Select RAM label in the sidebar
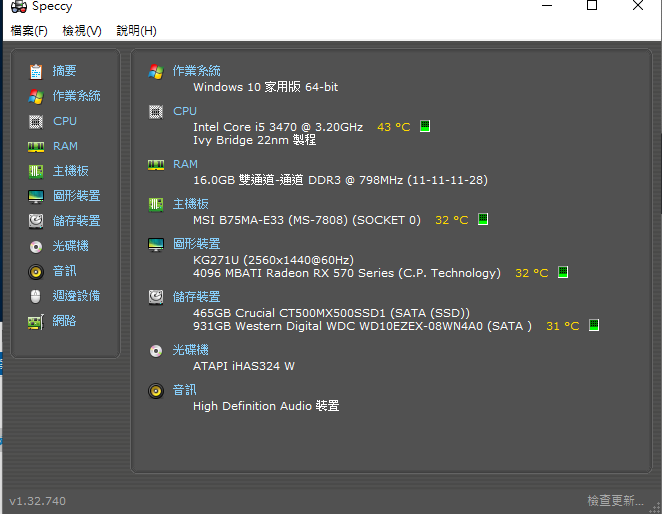The width and height of the screenshot is (662, 514). [65, 146]
